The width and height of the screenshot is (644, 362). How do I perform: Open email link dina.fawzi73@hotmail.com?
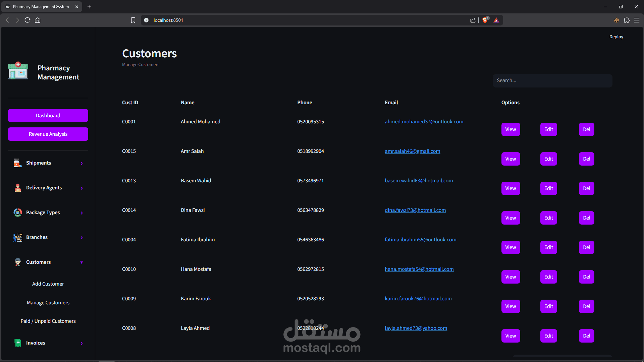coord(415,210)
